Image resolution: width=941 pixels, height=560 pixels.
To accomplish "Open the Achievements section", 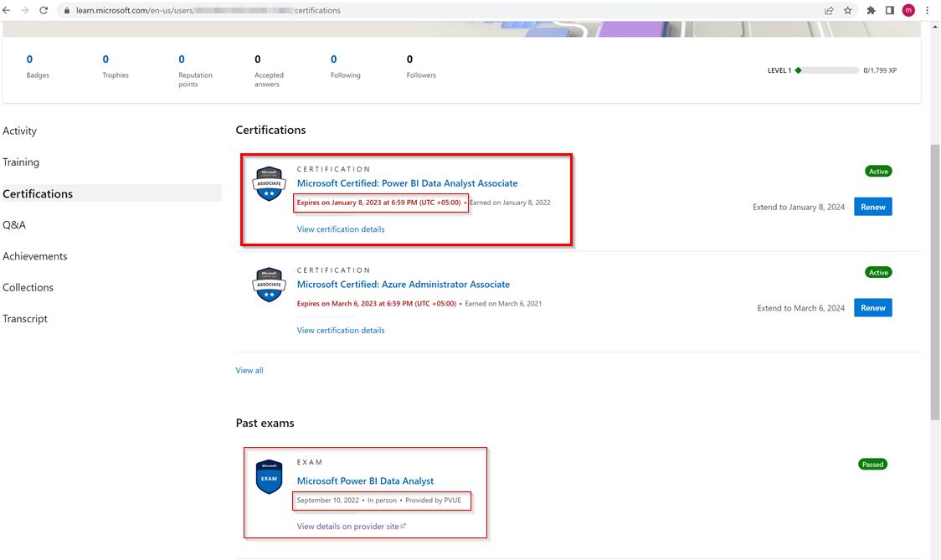I will tap(35, 256).
